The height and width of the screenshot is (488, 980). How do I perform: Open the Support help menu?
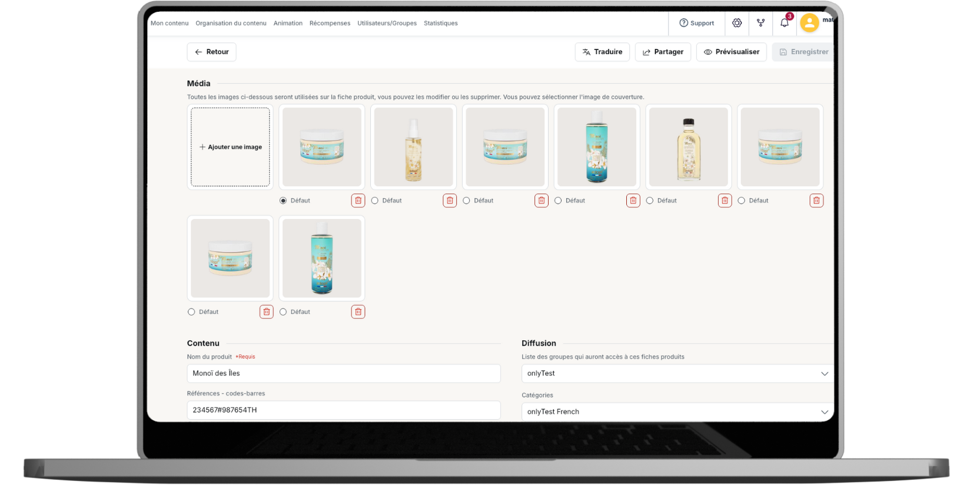(x=697, y=23)
